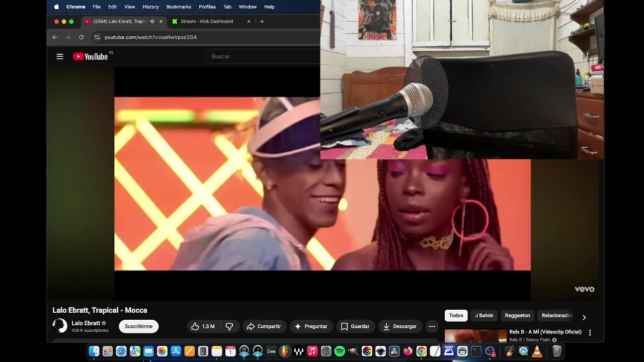This screenshot has height=362, width=644.
Task: Open Rels B - A MÍ (Videoclip Oficial) title
Action: tap(545, 332)
